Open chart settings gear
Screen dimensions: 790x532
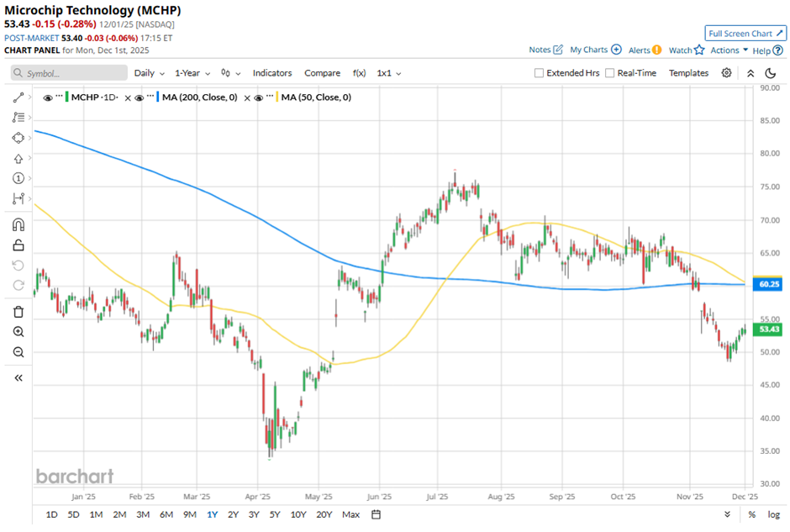point(726,73)
